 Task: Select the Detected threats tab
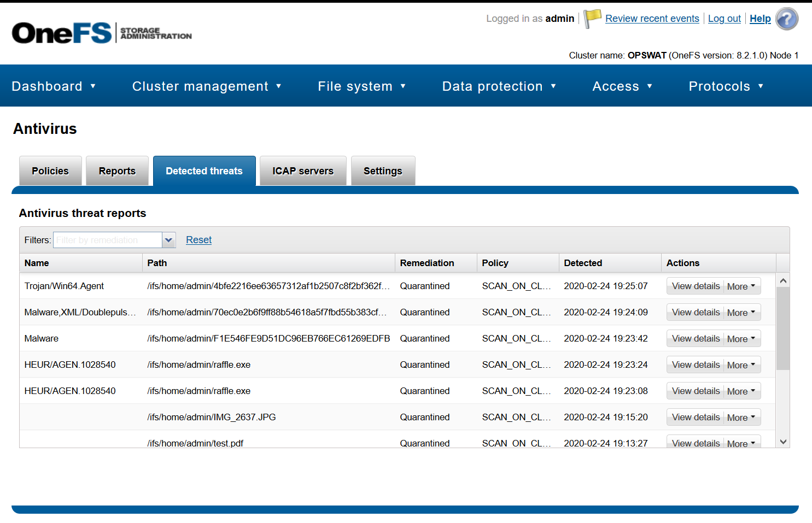coord(204,171)
